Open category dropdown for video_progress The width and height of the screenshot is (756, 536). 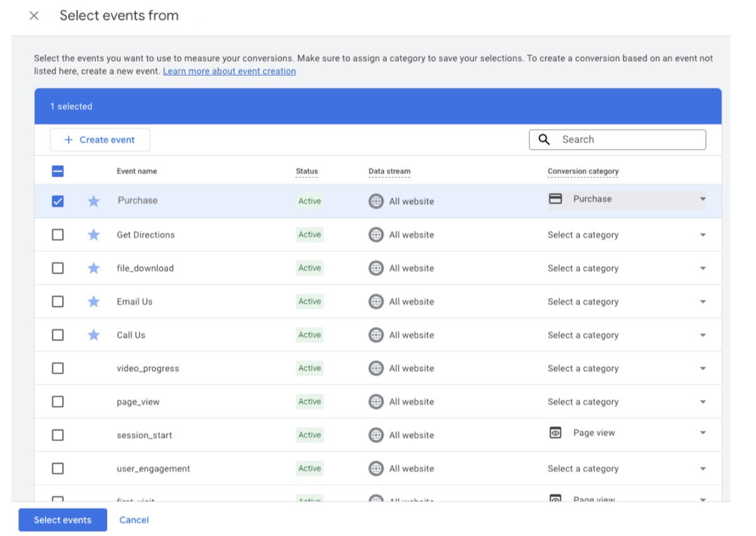click(x=627, y=368)
